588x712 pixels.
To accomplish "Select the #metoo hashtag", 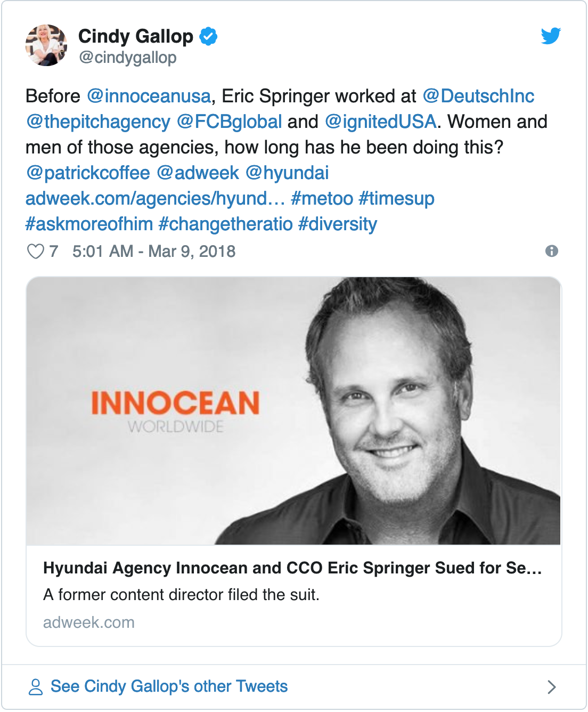I will (322, 198).
